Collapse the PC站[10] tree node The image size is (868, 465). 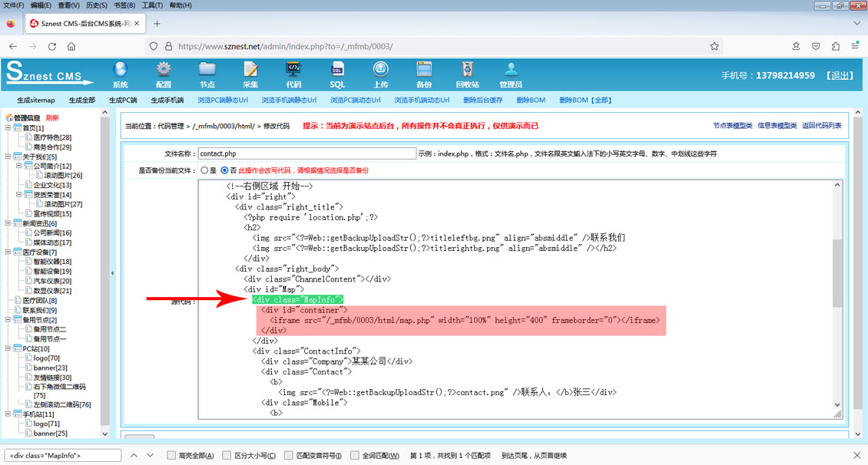click(x=8, y=349)
